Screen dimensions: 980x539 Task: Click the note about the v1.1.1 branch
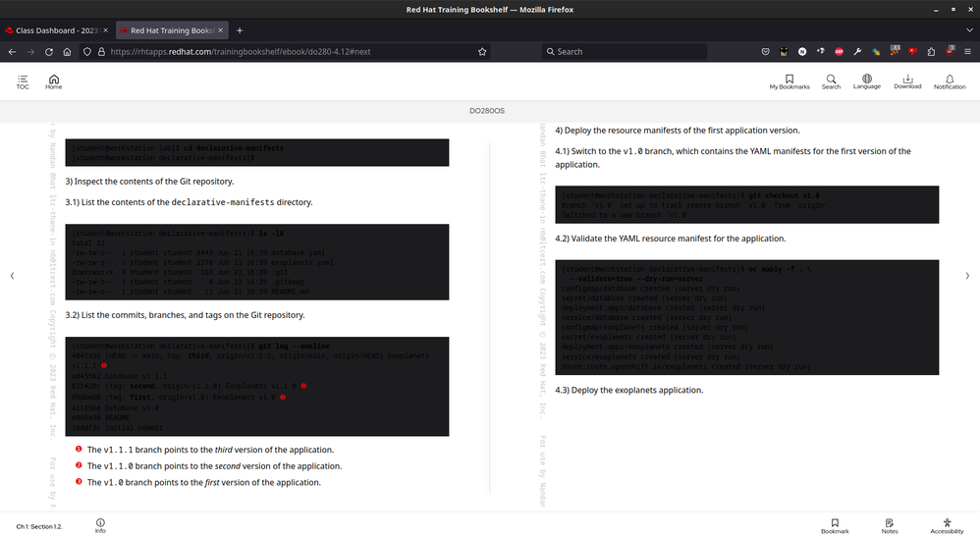click(x=210, y=450)
